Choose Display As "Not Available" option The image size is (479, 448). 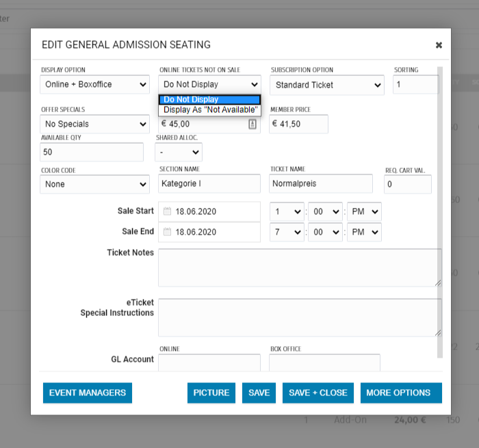pos(209,110)
